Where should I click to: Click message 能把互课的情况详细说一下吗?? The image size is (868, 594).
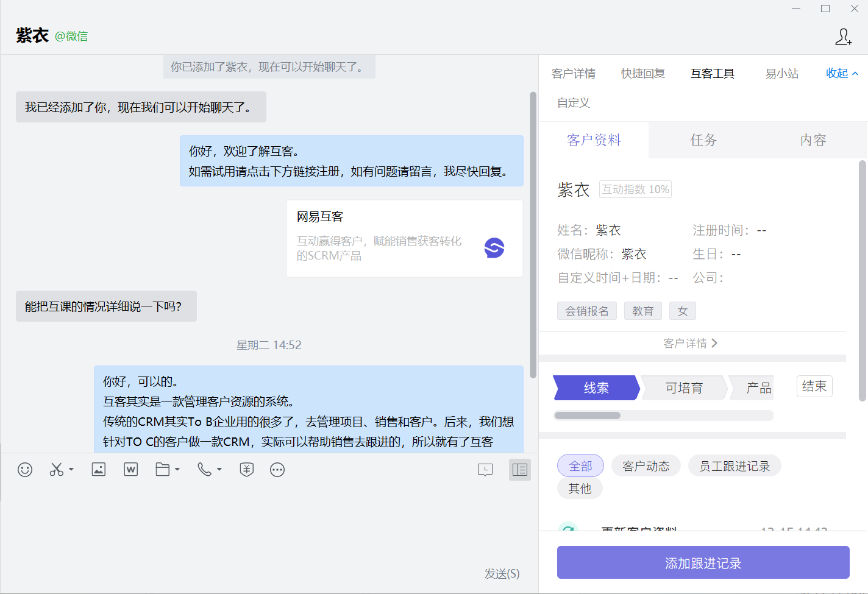(x=106, y=306)
